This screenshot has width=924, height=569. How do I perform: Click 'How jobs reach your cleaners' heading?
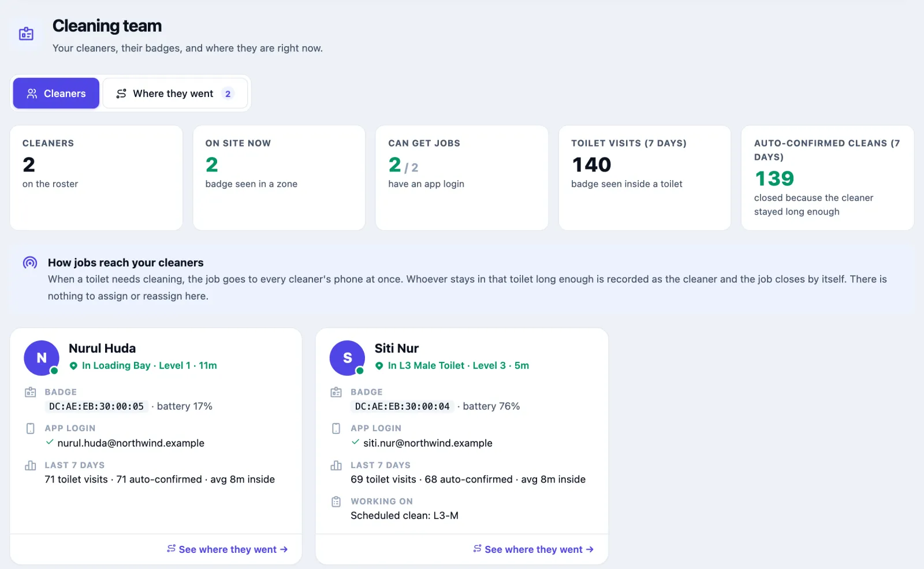point(126,263)
